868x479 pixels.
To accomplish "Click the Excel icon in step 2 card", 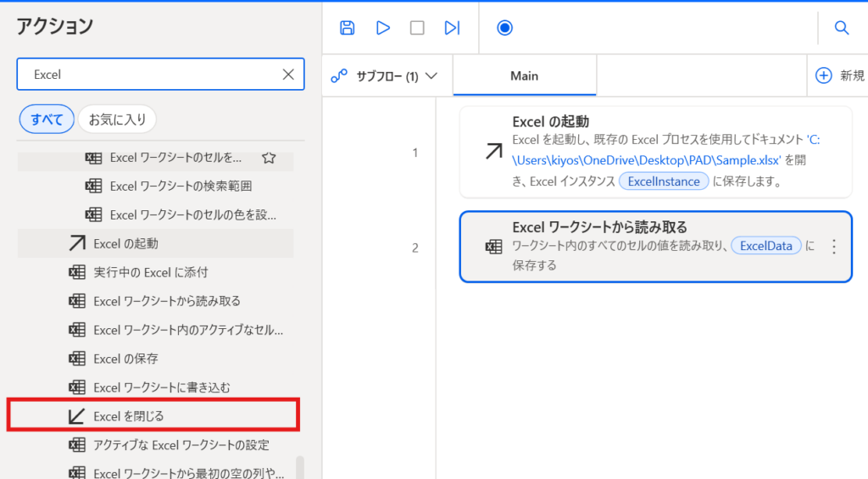I will (x=494, y=247).
